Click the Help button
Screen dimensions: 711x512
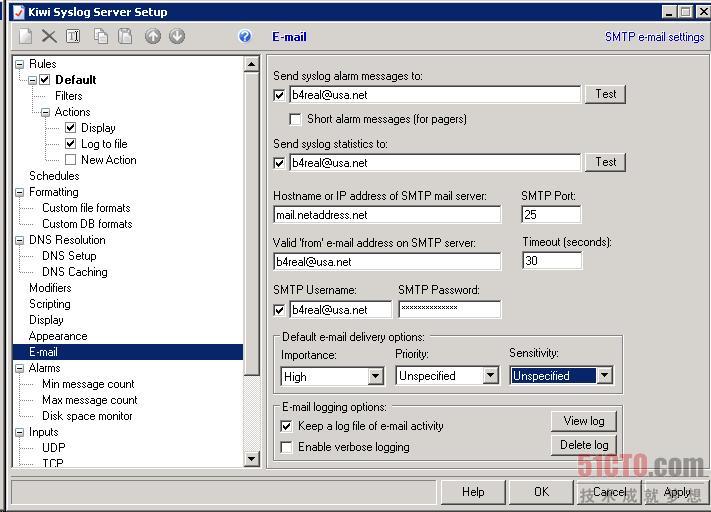point(473,492)
